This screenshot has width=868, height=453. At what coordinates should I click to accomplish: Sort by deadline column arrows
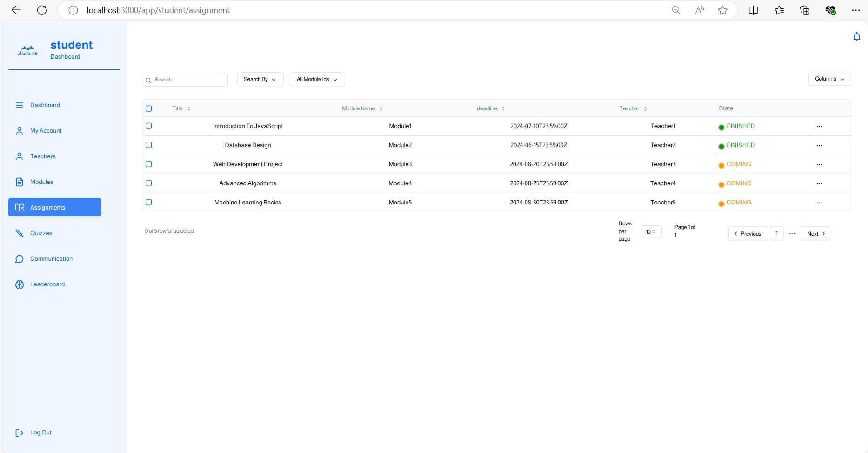tap(503, 108)
